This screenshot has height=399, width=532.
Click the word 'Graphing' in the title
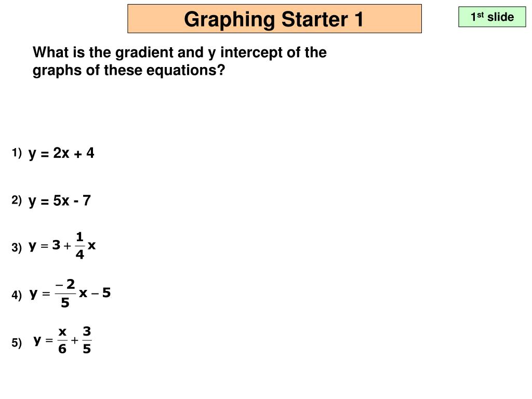click(229, 19)
